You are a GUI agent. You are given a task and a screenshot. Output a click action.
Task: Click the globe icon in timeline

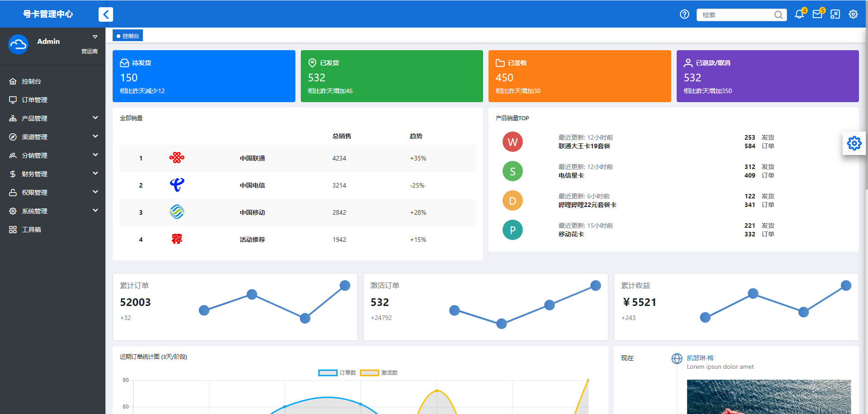(x=677, y=358)
